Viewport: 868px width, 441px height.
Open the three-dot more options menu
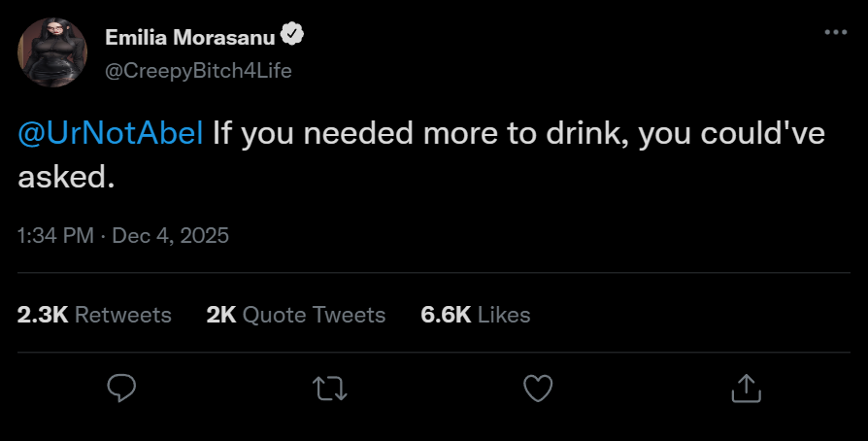835,32
